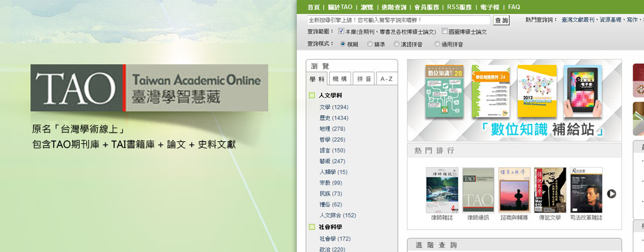Open the 文學 (1294) category
The width and height of the screenshot is (644, 252).
coord(333,107)
